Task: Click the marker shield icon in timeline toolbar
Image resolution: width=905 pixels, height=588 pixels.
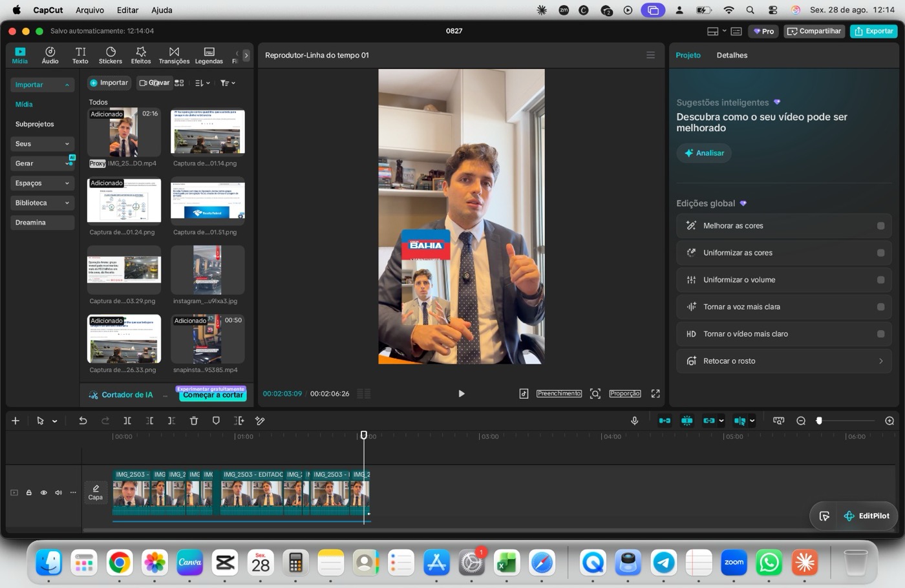Action: click(x=216, y=421)
